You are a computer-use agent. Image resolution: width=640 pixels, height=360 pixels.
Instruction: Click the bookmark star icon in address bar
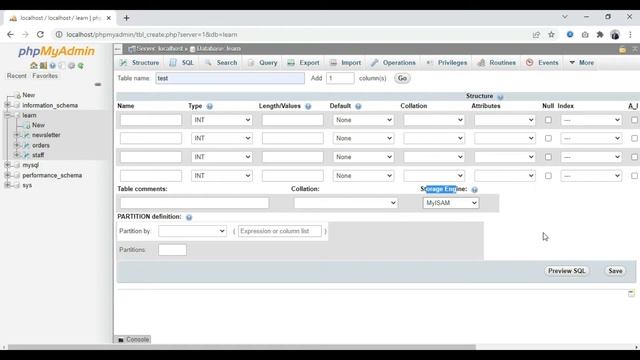coord(551,35)
